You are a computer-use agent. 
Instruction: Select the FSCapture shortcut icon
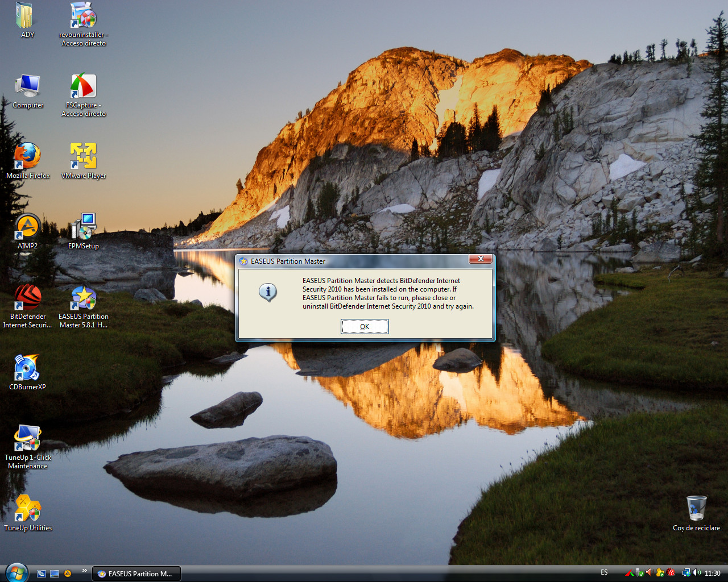coord(84,95)
